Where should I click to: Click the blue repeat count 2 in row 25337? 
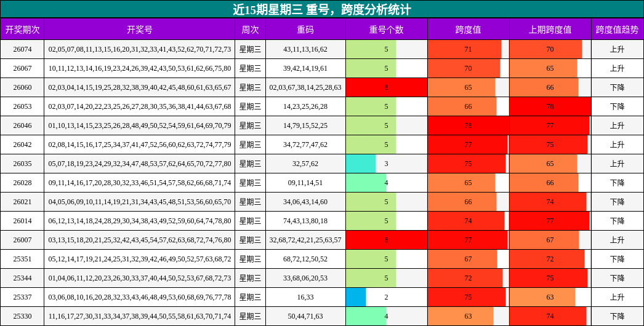point(386,297)
